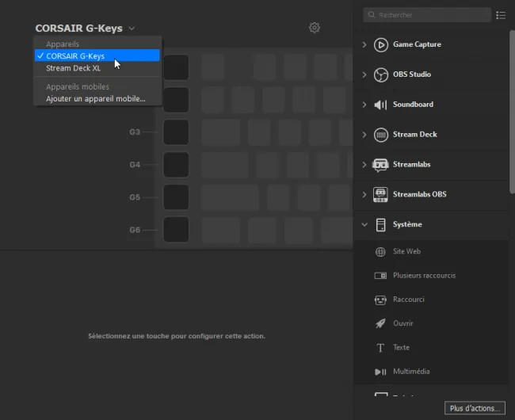Viewport: 515px width, 420px height.
Task: Click the Raccourci action label
Action: point(409,300)
